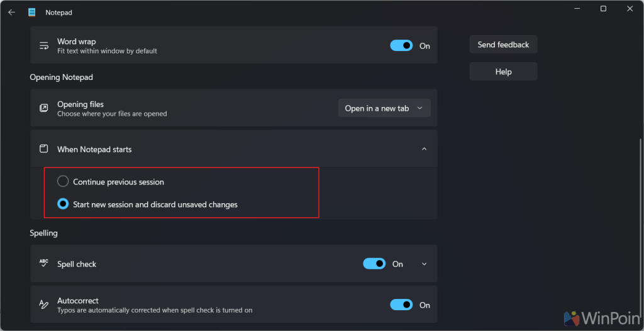Image resolution: width=644 pixels, height=331 pixels.
Task: Minimize the Notepad window
Action: (x=575, y=9)
